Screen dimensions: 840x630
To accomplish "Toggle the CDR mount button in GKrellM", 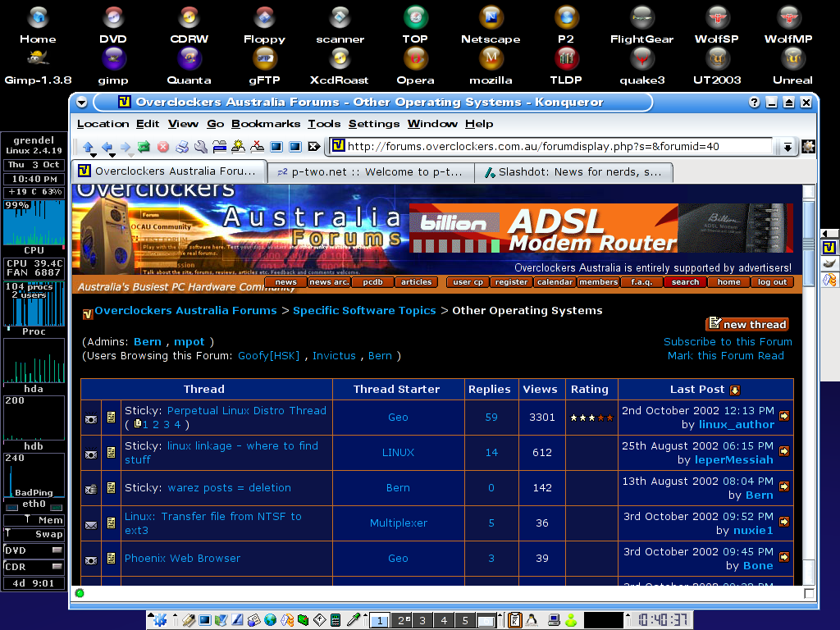I will click(57, 566).
